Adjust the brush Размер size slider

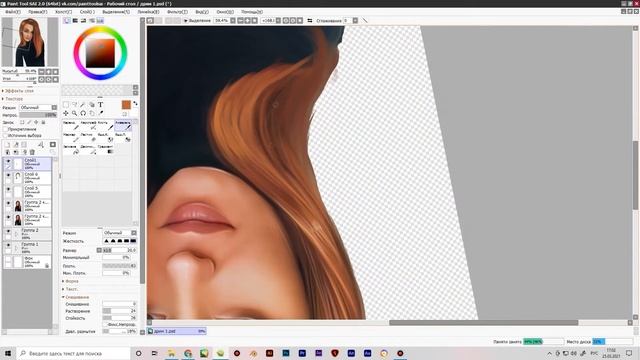(x=119, y=250)
